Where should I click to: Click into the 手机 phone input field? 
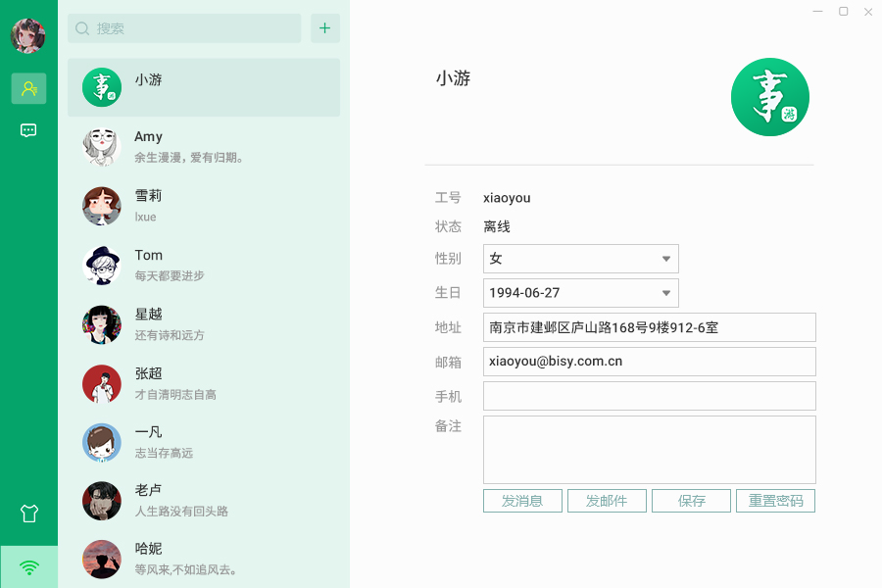pyautogui.click(x=649, y=396)
